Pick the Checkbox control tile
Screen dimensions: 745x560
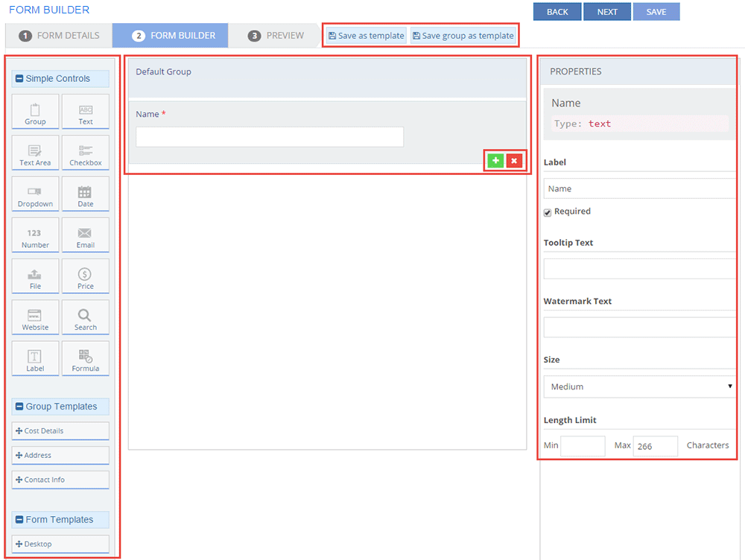[x=86, y=153]
